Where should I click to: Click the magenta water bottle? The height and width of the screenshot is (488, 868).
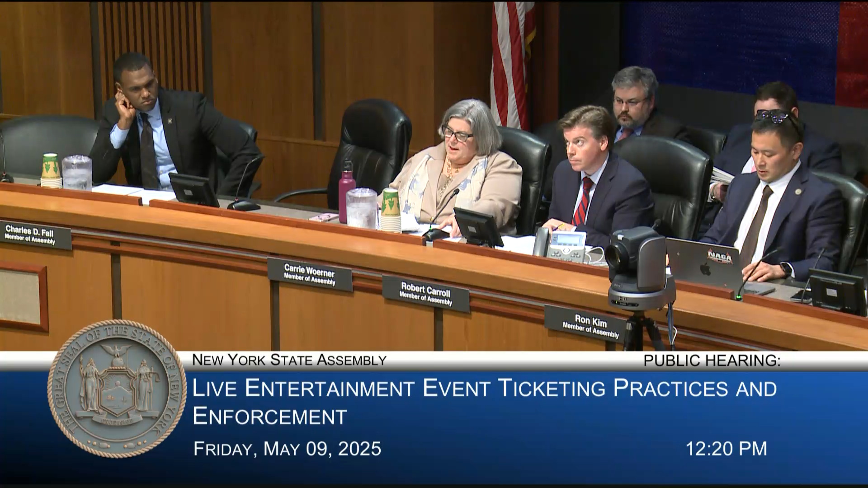pos(346,193)
